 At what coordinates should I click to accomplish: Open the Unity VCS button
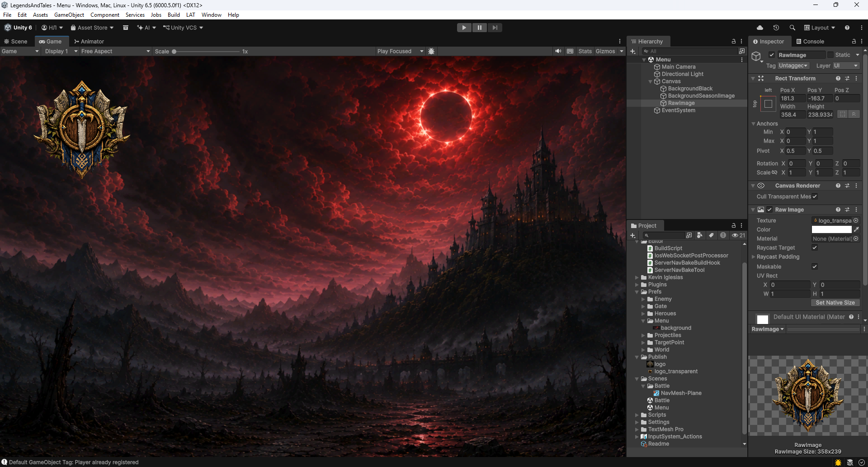pos(183,28)
